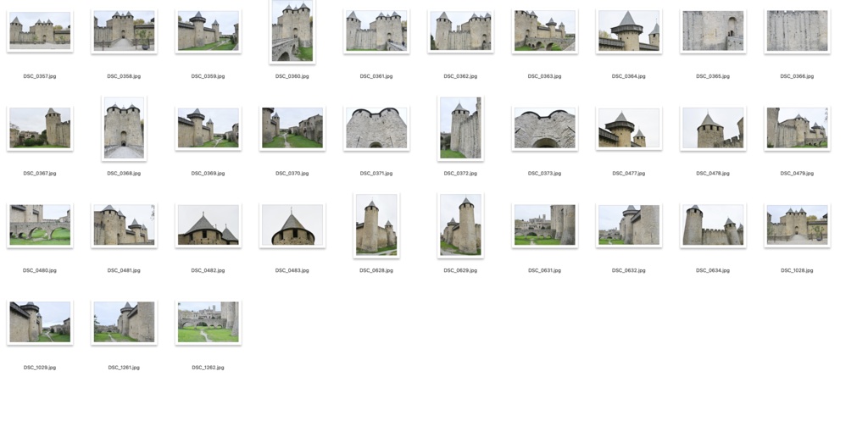Click the filename label DSC_0480.jpg
This screenshot has width=868, height=432.
40,270
